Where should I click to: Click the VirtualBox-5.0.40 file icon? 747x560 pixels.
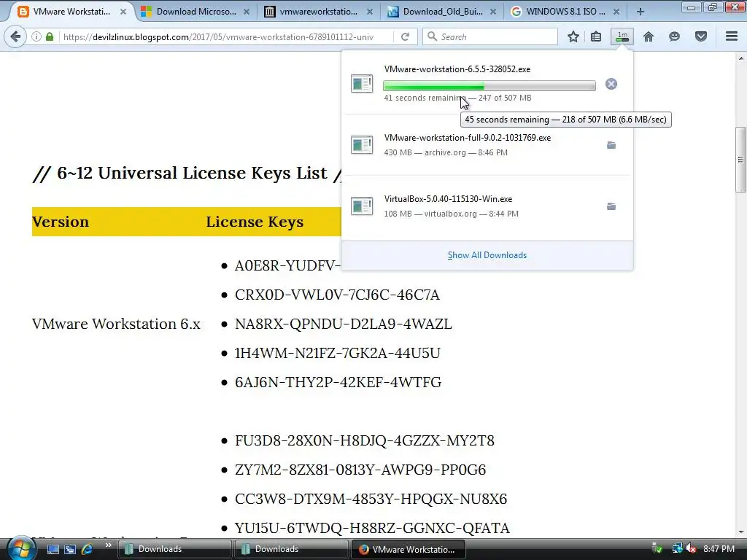click(362, 206)
